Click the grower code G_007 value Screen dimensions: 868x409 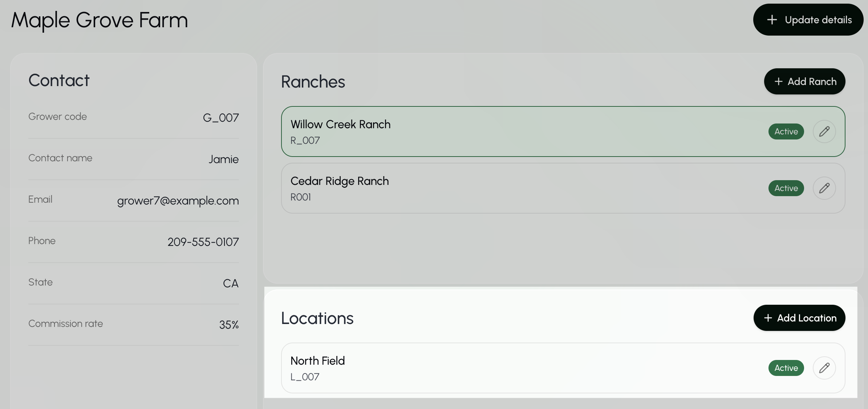(x=221, y=118)
